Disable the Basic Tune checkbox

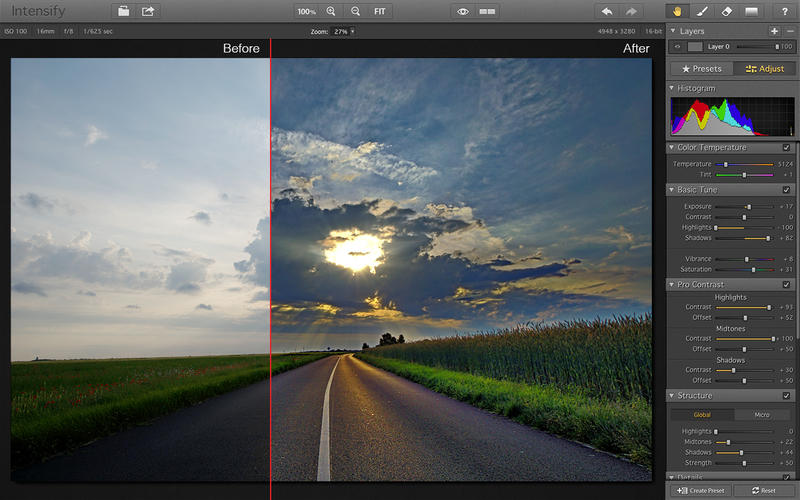coord(786,190)
